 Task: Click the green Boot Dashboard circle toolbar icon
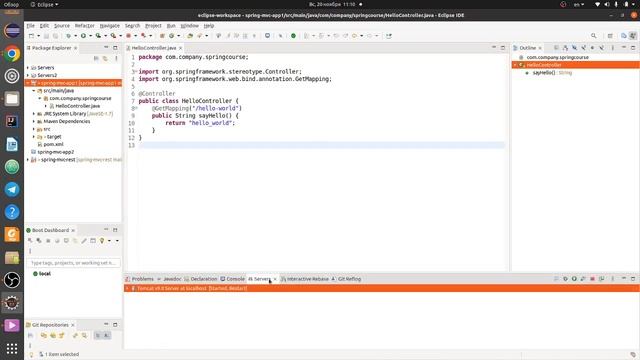pyautogui.click(x=293, y=36)
